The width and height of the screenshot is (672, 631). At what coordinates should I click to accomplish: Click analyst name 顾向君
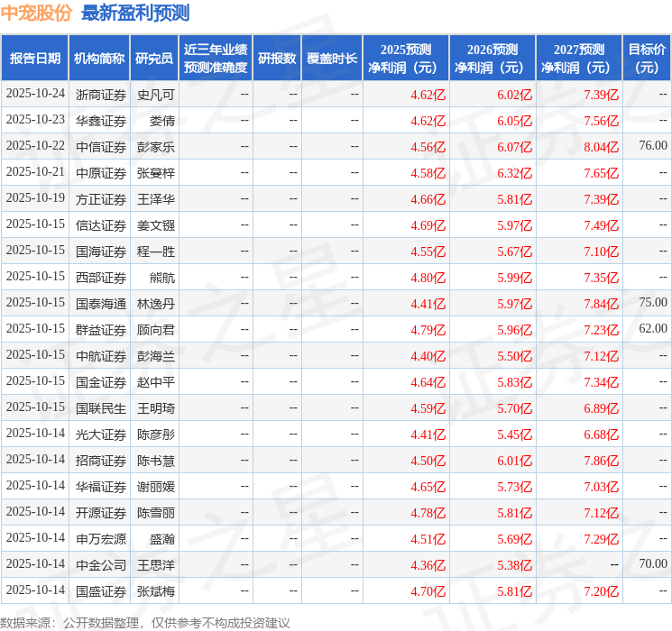[156, 330]
